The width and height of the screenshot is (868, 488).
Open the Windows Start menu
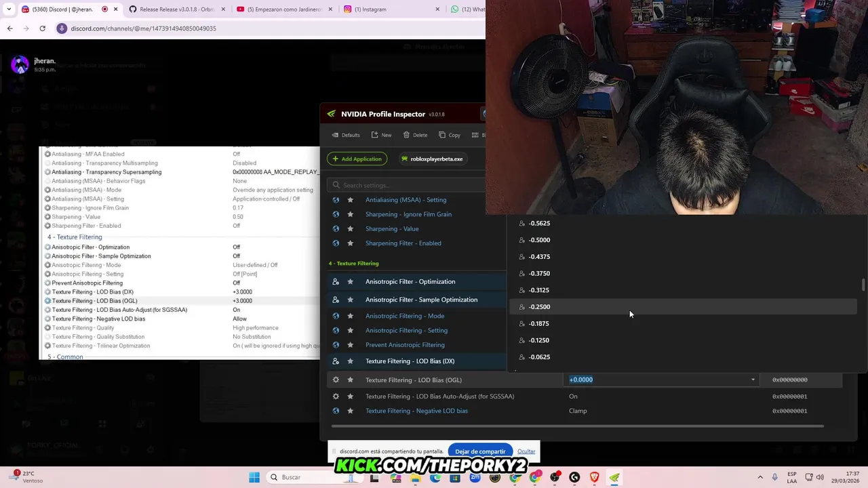254,477
